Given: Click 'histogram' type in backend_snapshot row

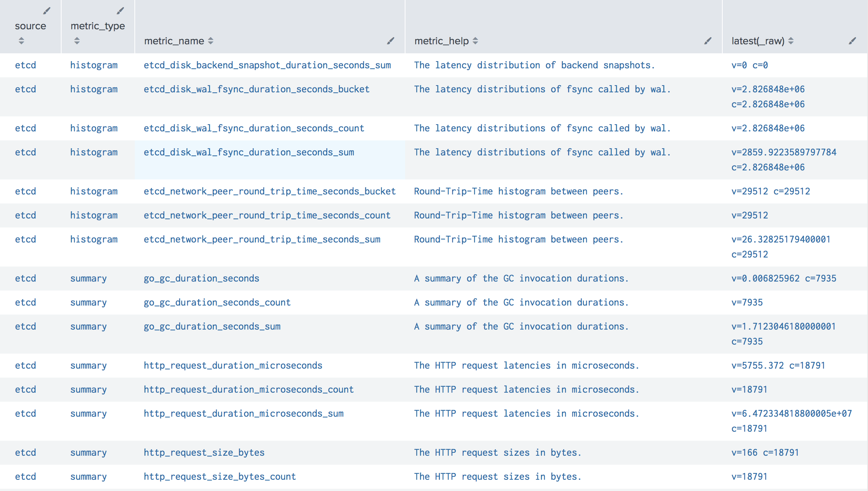Looking at the screenshot, I should click(94, 65).
